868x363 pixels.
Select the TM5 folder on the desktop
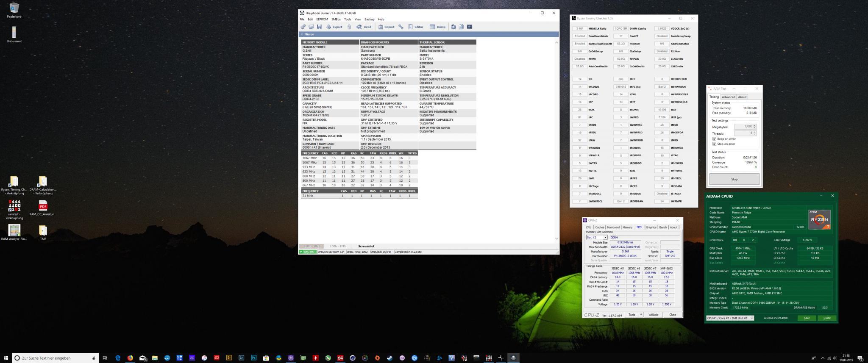tap(43, 232)
